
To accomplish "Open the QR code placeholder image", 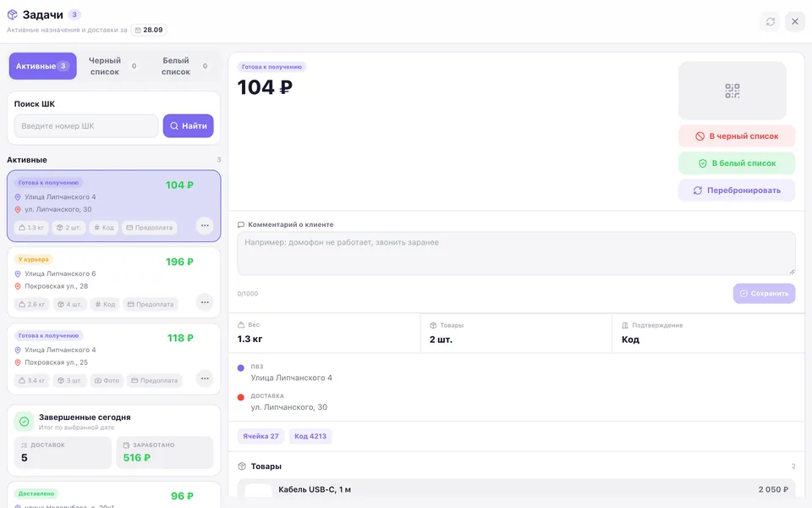I will (732, 91).
